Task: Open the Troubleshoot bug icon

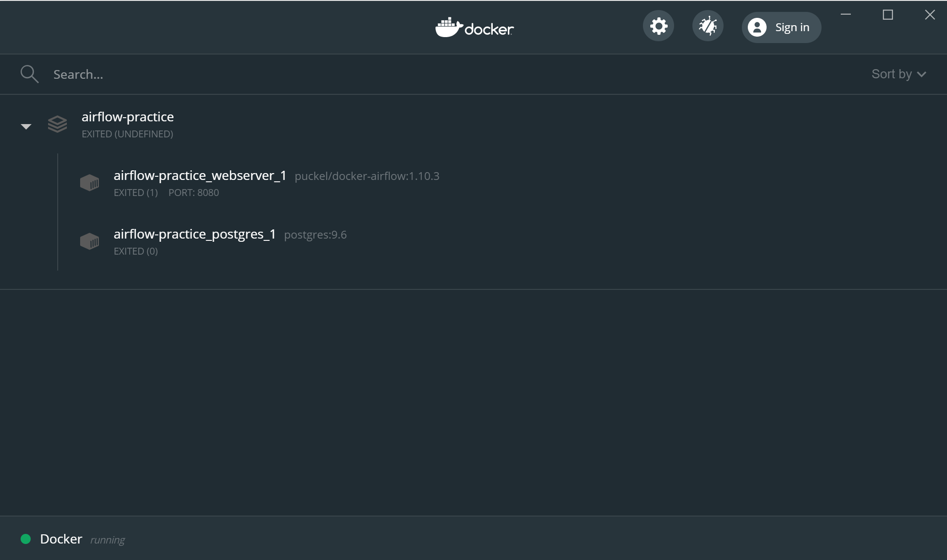Action: point(708,27)
